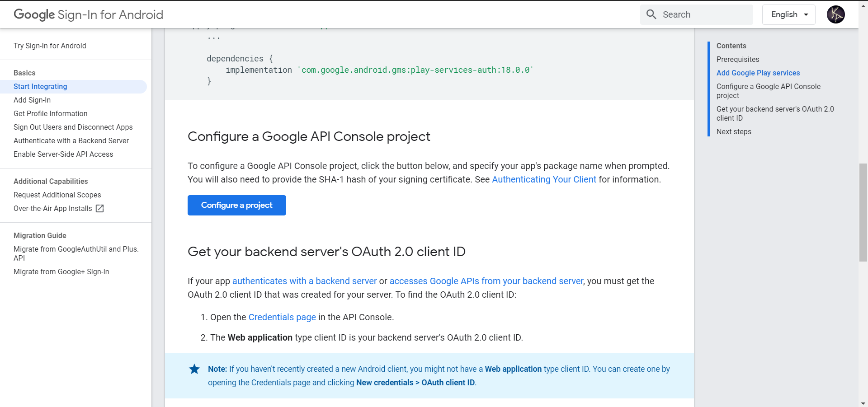Open Enable Server-Side API Access
This screenshot has width=868, height=407.
(63, 154)
